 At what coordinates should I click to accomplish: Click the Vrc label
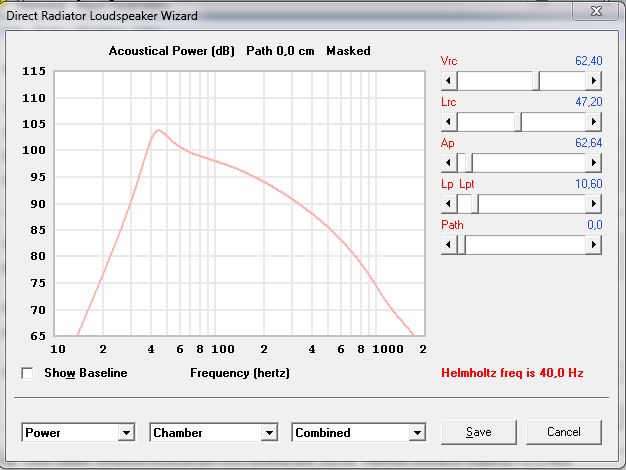[x=449, y=61]
